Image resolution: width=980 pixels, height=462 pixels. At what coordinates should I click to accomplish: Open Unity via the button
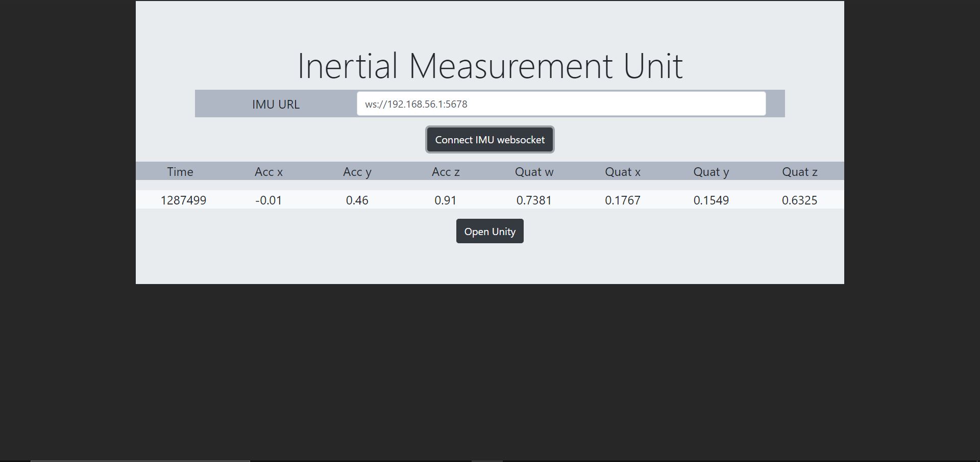point(490,232)
